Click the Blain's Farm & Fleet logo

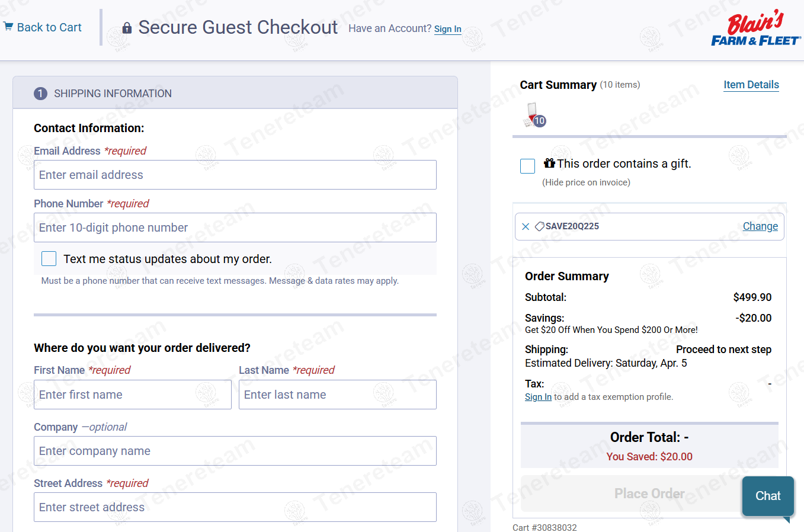click(756, 30)
